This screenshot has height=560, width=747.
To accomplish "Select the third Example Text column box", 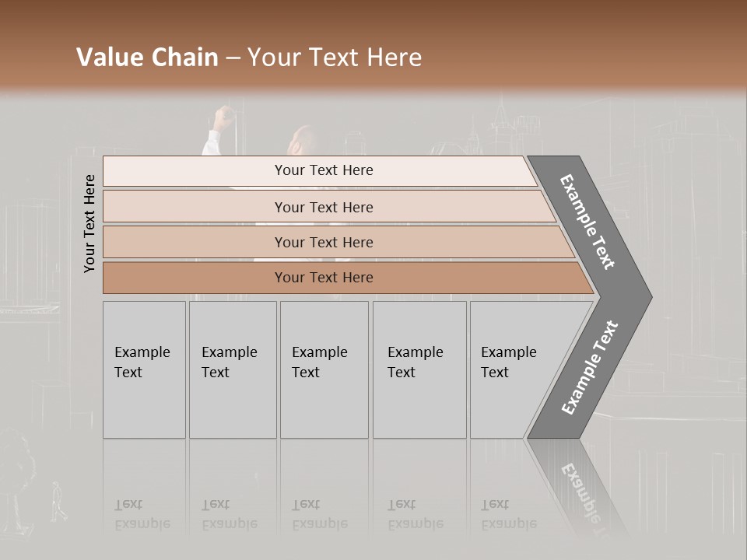I will pyautogui.click(x=324, y=369).
